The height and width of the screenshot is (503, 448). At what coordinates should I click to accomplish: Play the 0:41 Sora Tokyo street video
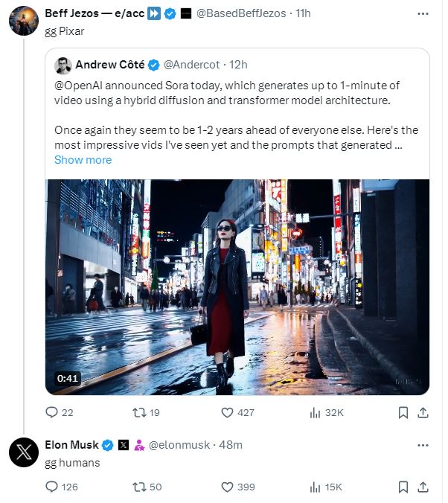[x=237, y=287]
